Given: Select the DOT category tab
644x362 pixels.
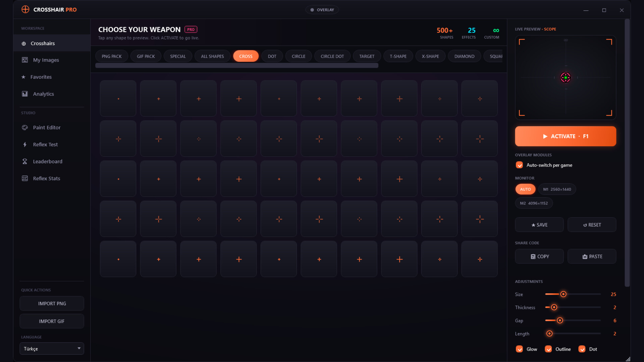Looking at the screenshot, I should (272, 56).
